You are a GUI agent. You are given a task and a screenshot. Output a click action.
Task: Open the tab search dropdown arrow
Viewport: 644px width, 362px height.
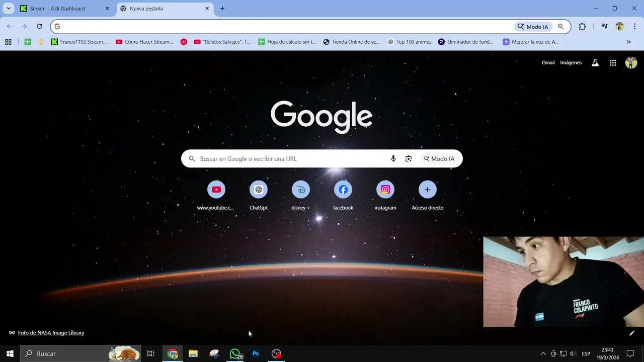pyautogui.click(x=9, y=9)
